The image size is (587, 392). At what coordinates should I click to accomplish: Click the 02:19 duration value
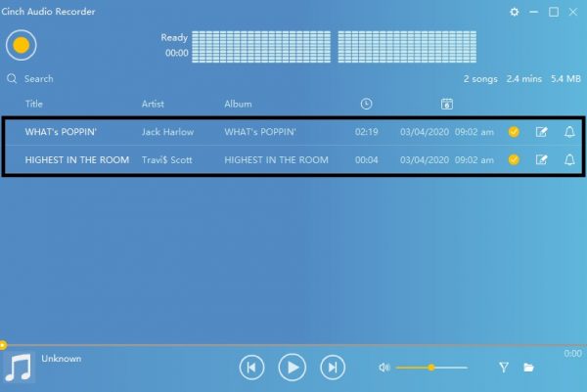tap(367, 132)
